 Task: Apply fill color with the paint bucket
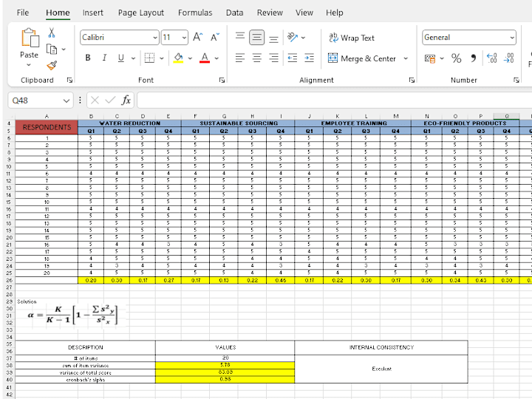(x=178, y=58)
